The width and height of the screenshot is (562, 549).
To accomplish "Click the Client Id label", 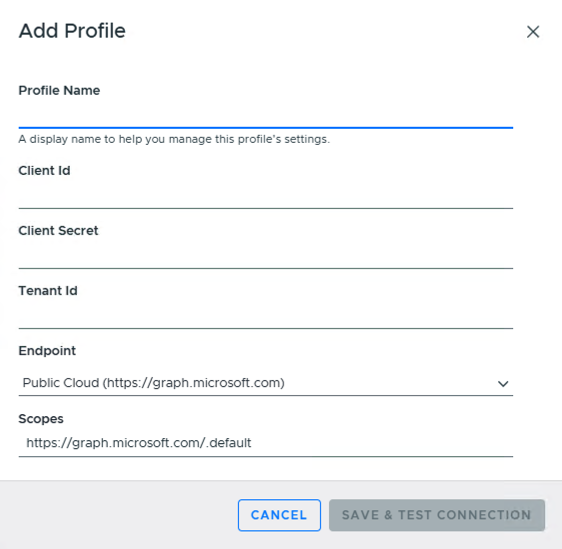I will 44,171.
